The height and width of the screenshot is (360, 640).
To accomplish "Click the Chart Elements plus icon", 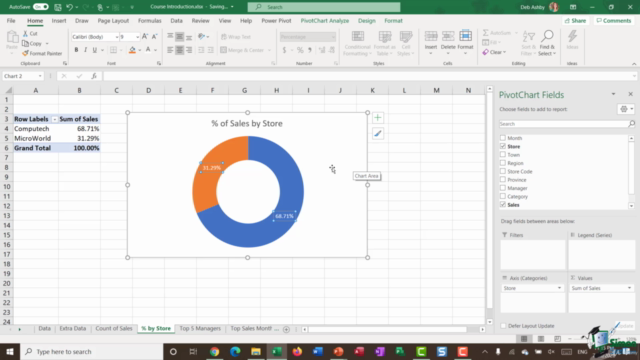I will pyautogui.click(x=378, y=118).
